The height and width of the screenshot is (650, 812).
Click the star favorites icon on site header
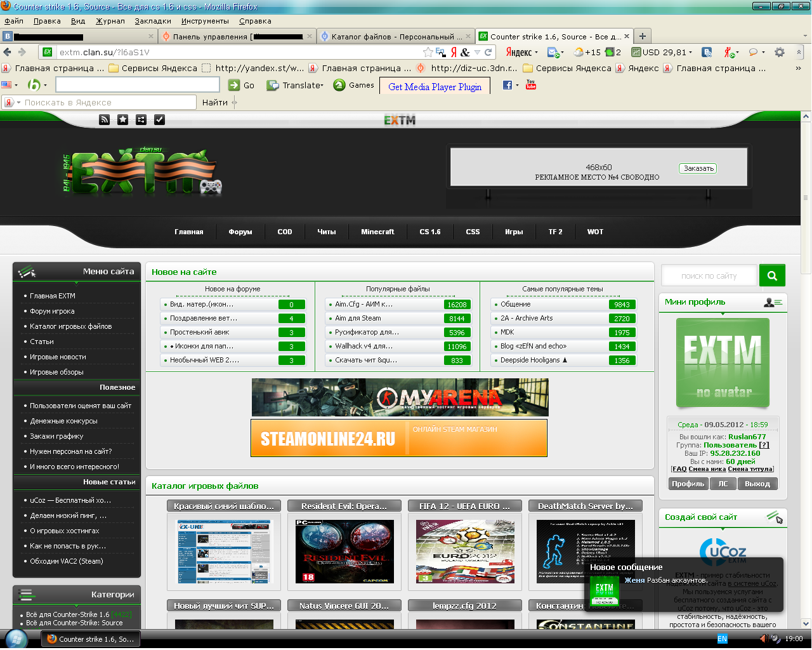point(123,119)
